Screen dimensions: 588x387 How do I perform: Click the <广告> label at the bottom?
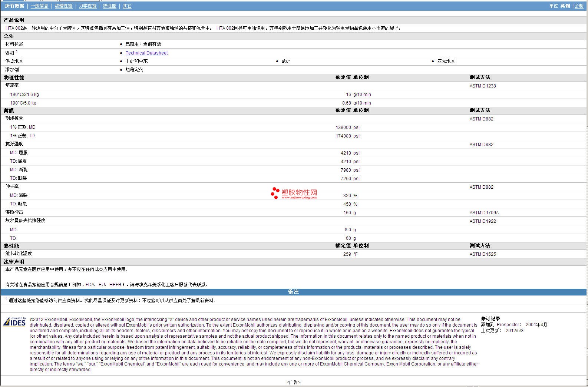pos(293,382)
